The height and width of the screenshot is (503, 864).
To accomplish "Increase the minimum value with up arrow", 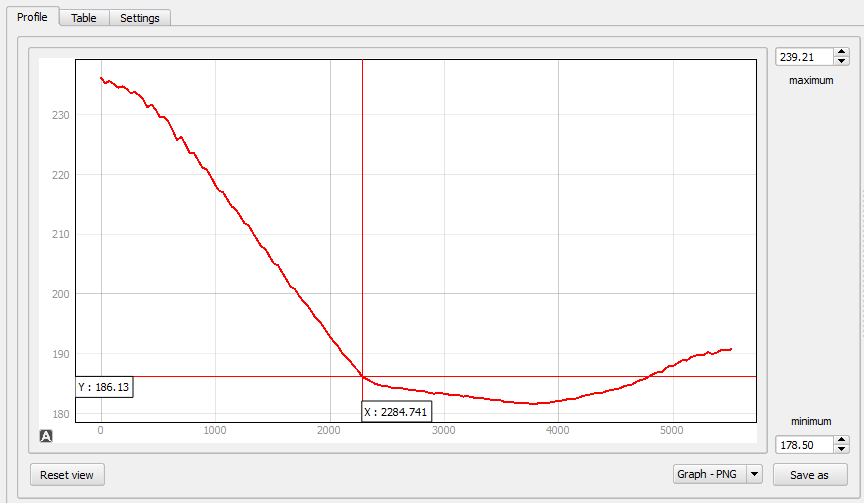I will tap(841, 439).
